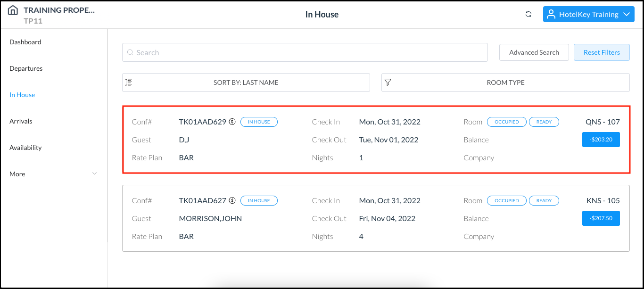Open the ROOM TYPE filter dropdown
Viewport: 644px width, 289px height.
[505, 82]
